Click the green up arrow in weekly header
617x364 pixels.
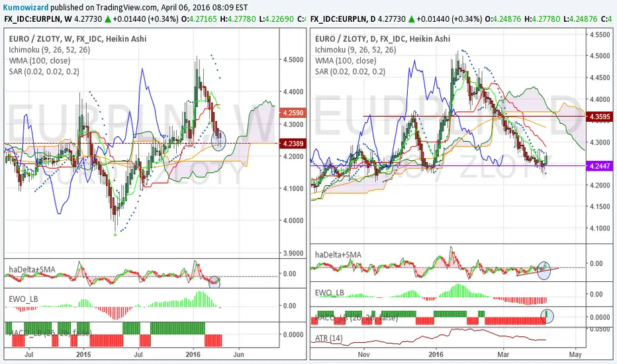tap(107, 19)
